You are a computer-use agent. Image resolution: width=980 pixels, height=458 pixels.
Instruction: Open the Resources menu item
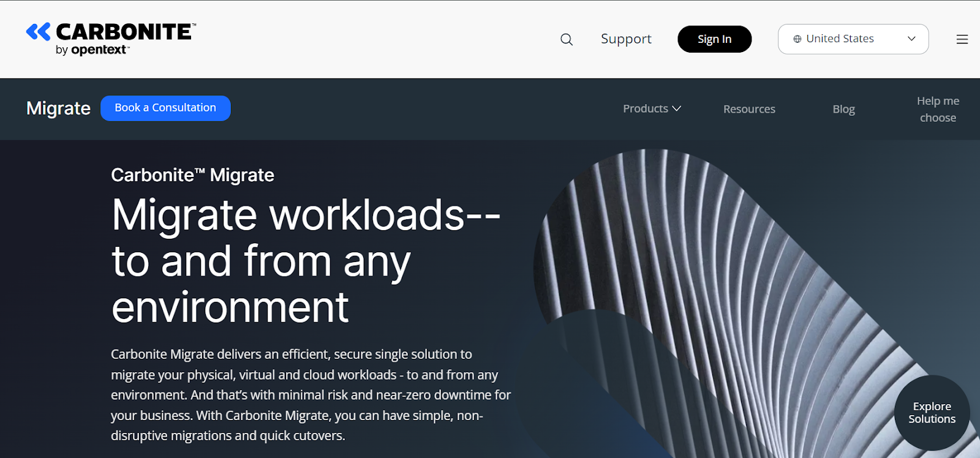click(749, 109)
